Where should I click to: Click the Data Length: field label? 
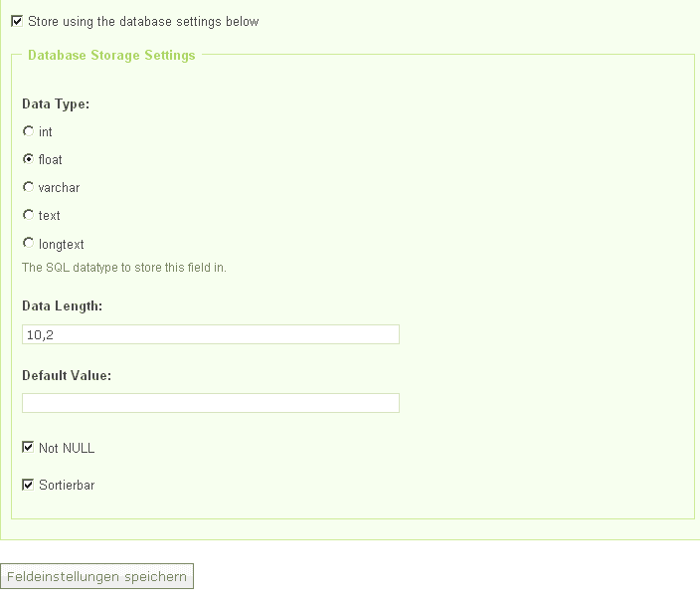click(x=62, y=306)
